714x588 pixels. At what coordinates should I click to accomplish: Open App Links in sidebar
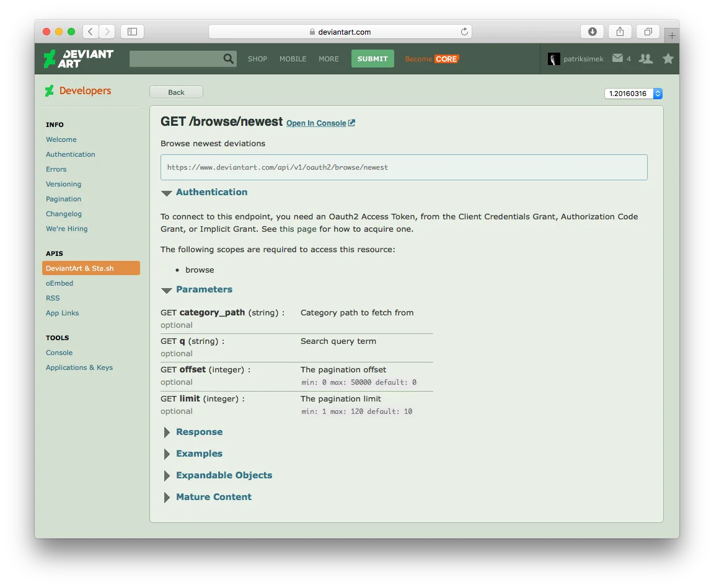(63, 313)
